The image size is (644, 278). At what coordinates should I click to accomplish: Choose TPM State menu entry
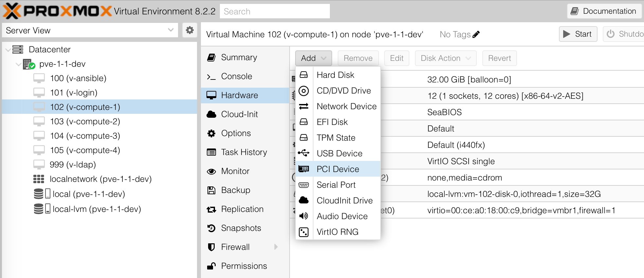click(338, 138)
